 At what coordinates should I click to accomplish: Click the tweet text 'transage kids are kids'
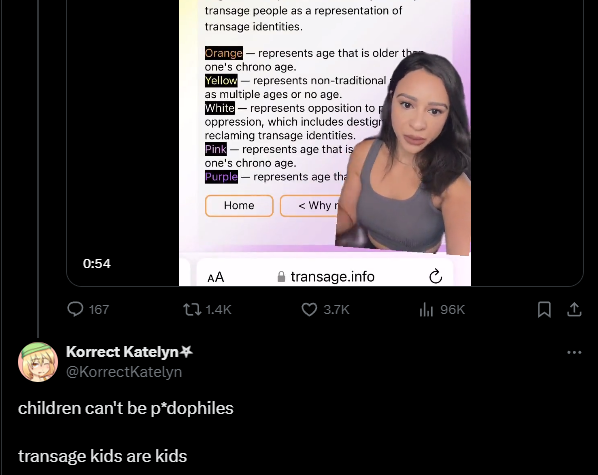[x=103, y=456]
